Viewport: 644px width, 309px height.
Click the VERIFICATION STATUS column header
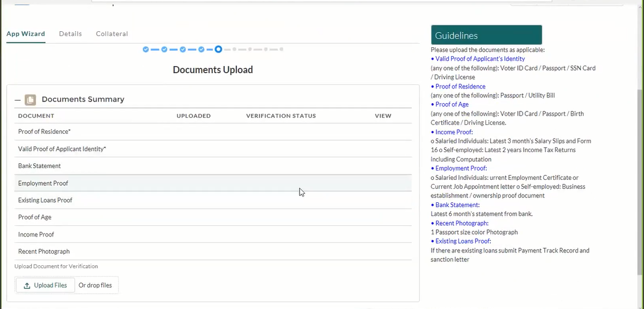coord(281,116)
